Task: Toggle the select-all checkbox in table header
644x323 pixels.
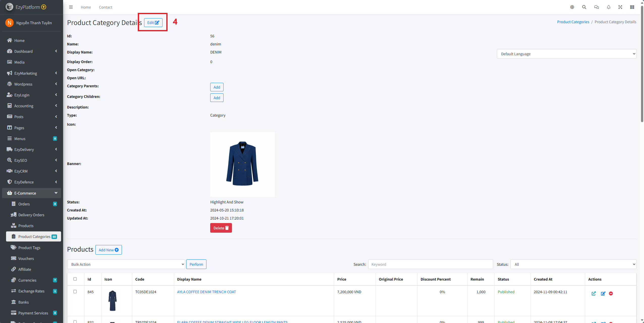Action: coord(75,279)
